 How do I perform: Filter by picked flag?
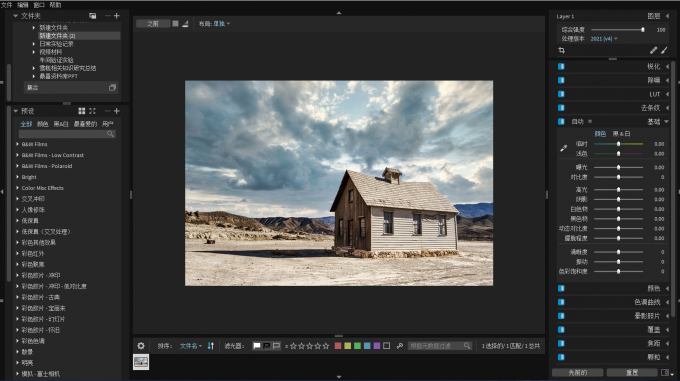[257, 346]
